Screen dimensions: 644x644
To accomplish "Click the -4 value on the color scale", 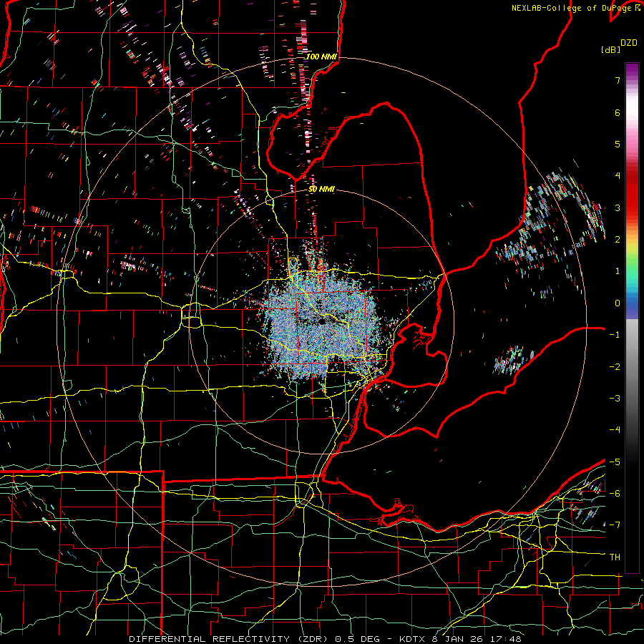I will click(x=615, y=430).
